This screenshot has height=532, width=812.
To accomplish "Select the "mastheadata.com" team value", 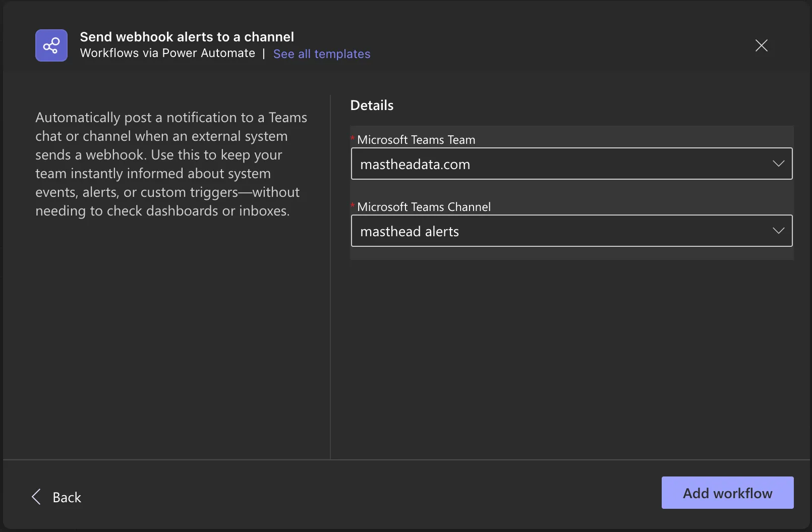I will tap(415, 165).
